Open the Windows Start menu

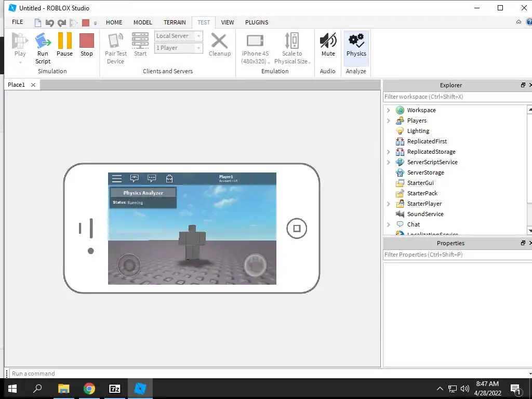(x=12, y=389)
